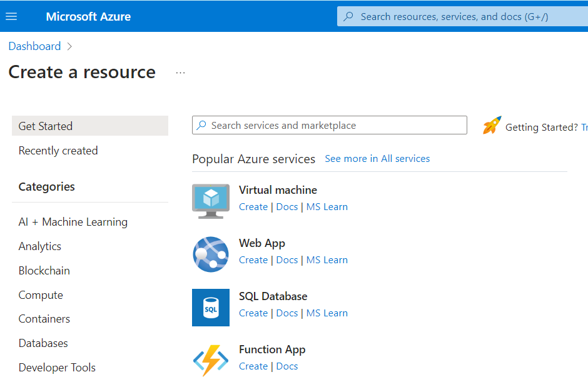Image resolution: width=588 pixels, height=377 pixels.
Task: Expand the ellipsis next to Create a resource
Action: pos(180,72)
